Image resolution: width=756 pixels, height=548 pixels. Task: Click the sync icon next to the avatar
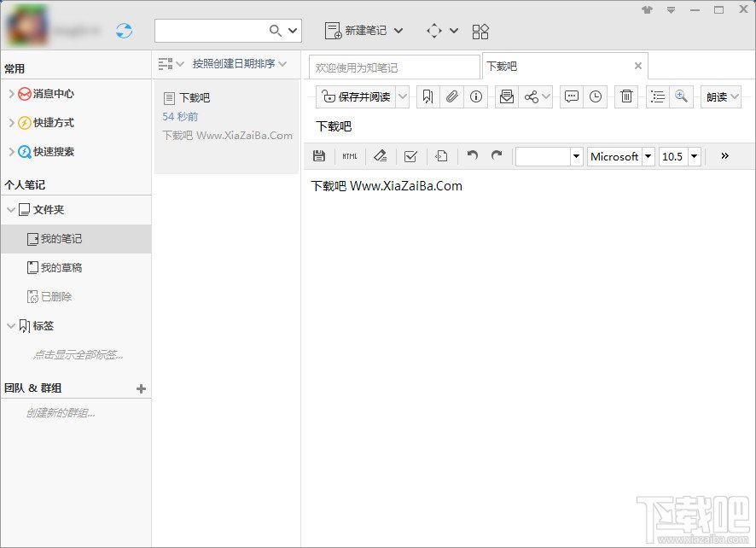[x=123, y=28]
